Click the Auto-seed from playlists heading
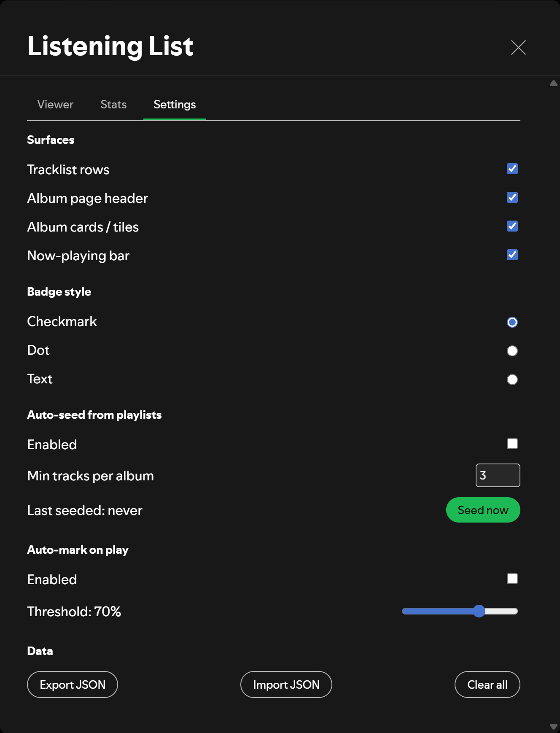 [x=94, y=415]
